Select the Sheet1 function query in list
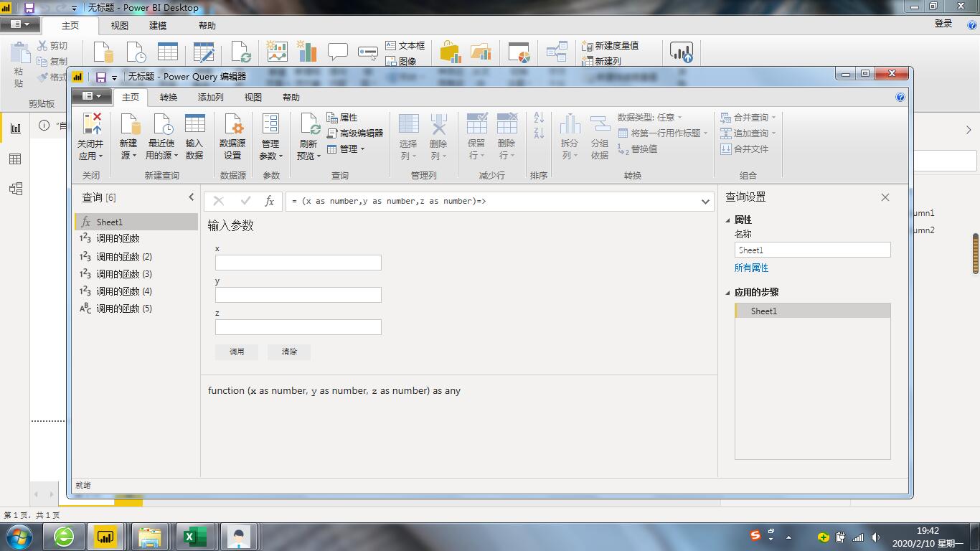This screenshot has height=551, width=980. click(136, 222)
